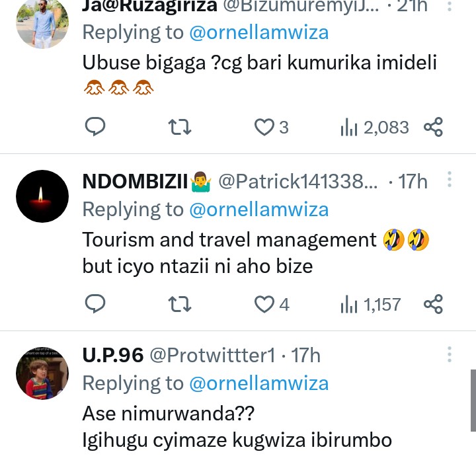Like the tweet with 3 likes

(264, 127)
